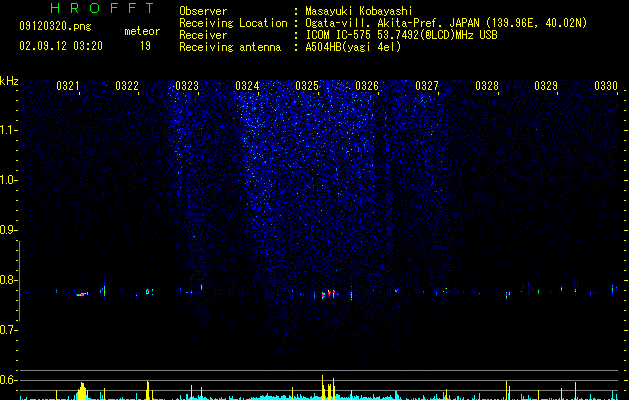Click the 1.0 kHz axis label
The image size is (629, 400).
point(8,180)
